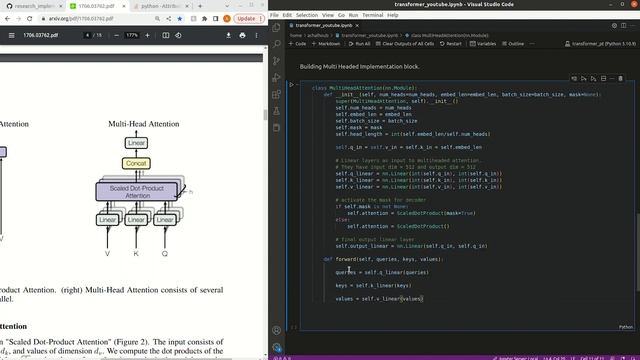Clear Outputs of All Cells
The height and width of the screenshot is (360, 640).
405,44
